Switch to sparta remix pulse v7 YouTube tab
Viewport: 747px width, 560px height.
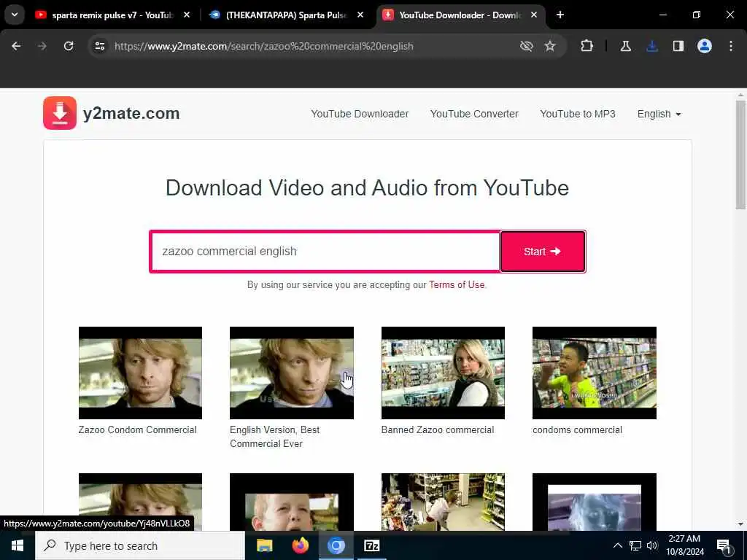tap(112, 15)
